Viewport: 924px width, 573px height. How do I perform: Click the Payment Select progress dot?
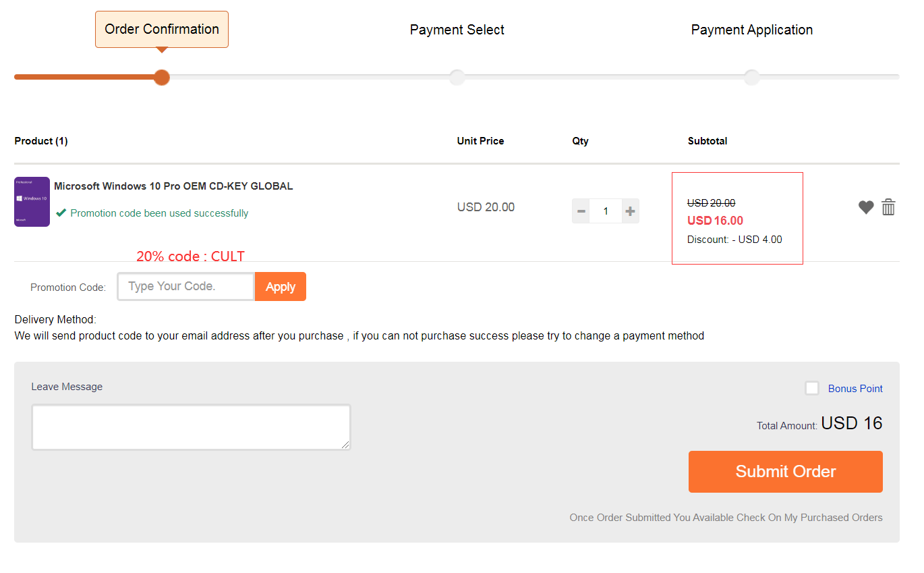coord(457,78)
